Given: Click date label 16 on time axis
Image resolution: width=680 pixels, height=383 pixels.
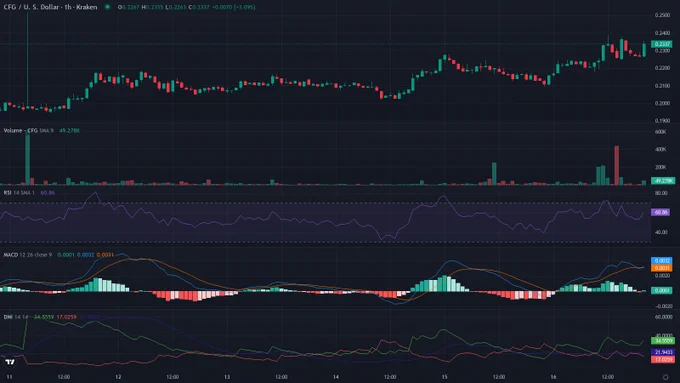Looking at the screenshot, I should pos(553,377).
